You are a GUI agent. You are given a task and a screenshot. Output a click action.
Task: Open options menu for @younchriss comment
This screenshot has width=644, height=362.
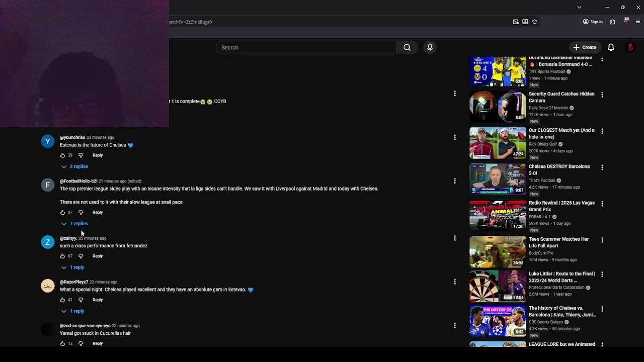point(454,137)
